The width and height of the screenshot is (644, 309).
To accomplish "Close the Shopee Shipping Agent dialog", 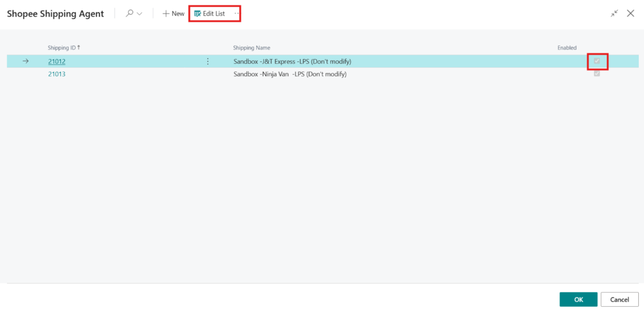I will [630, 14].
